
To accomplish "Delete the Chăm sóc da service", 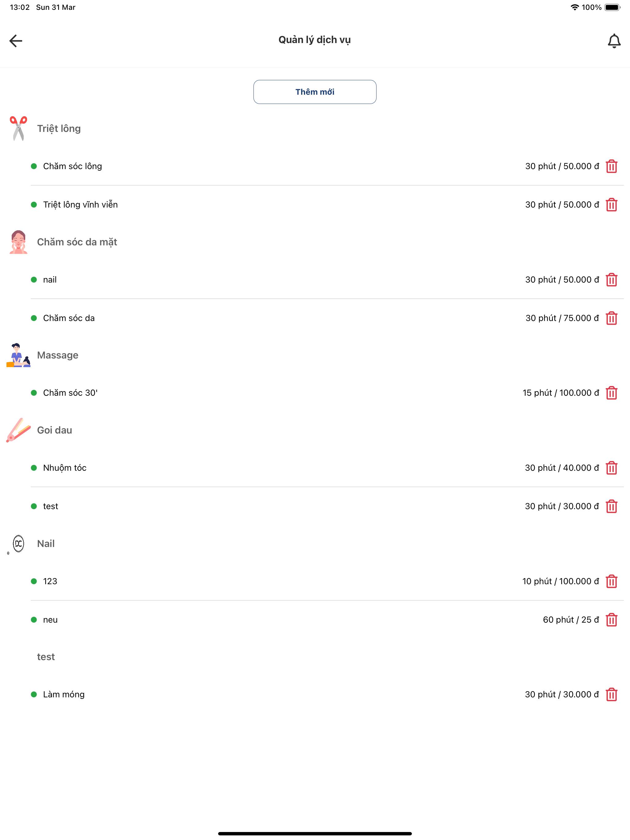I will click(611, 318).
